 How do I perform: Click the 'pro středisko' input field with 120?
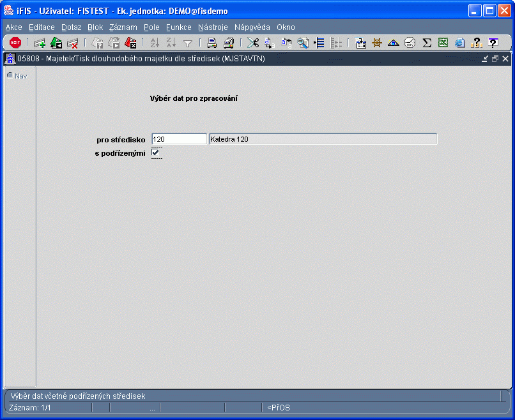coord(180,139)
